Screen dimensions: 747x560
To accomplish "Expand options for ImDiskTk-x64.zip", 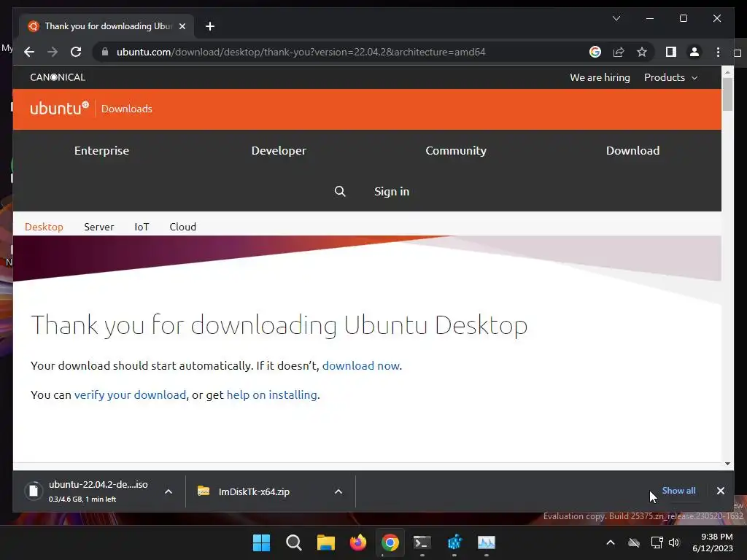I will click(338, 491).
